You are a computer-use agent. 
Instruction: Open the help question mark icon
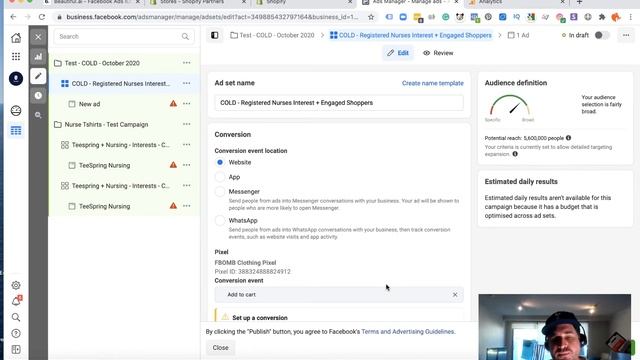pos(16,333)
